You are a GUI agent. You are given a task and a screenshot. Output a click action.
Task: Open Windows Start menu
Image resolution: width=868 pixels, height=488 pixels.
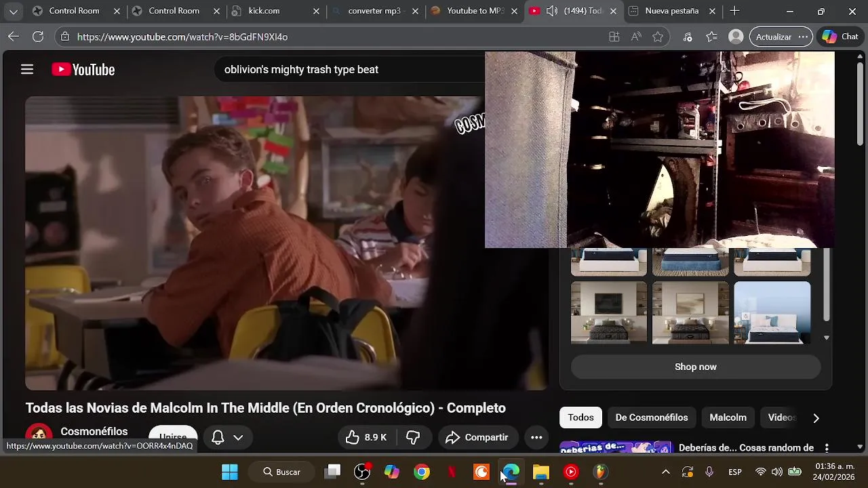coord(230,472)
